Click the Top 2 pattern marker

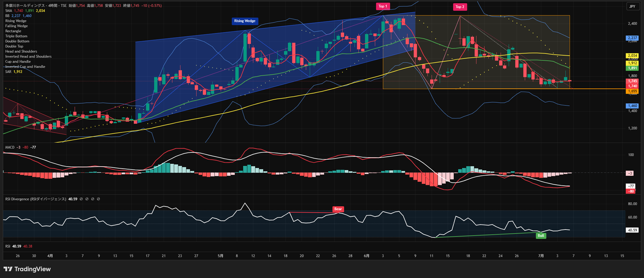click(x=459, y=7)
